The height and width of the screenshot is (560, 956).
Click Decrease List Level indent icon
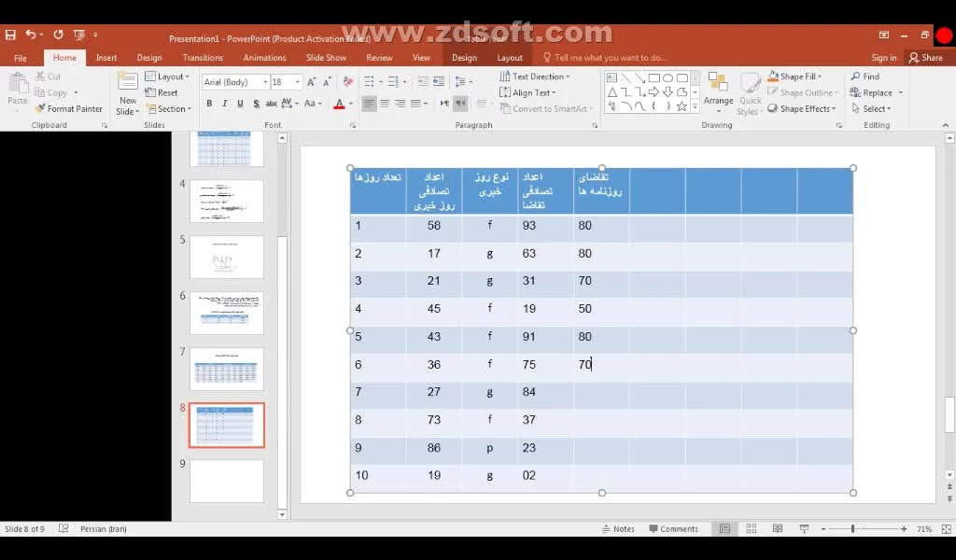point(423,81)
